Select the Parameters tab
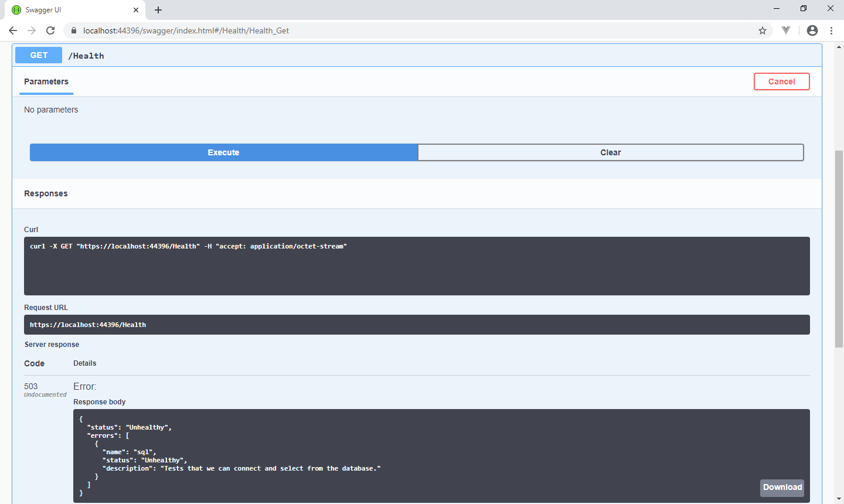 [x=46, y=81]
